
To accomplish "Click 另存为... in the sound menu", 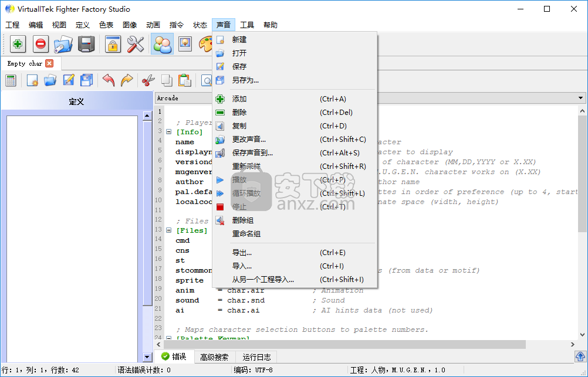I will point(245,80).
